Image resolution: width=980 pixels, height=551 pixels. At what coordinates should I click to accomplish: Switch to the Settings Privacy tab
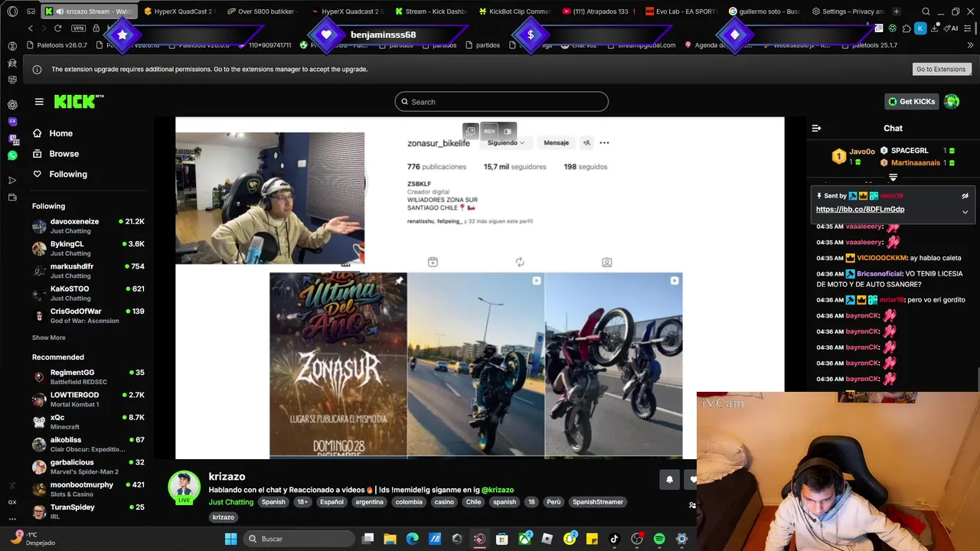(x=848, y=11)
